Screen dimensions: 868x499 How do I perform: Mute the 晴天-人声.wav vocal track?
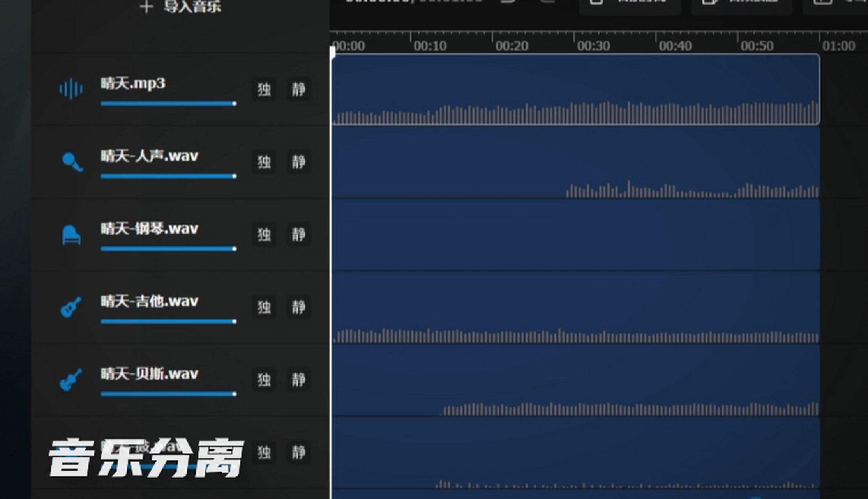tap(298, 162)
